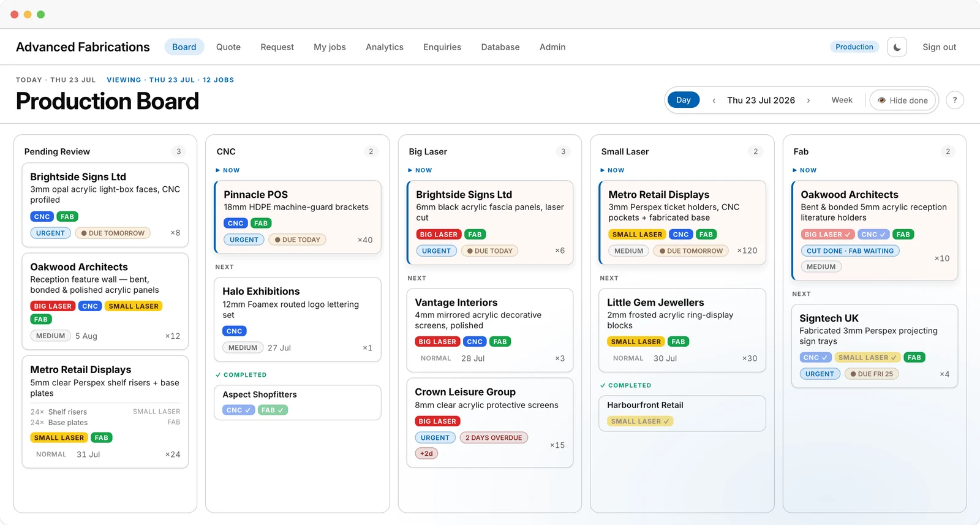Click the Production role badge

(x=854, y=47)
